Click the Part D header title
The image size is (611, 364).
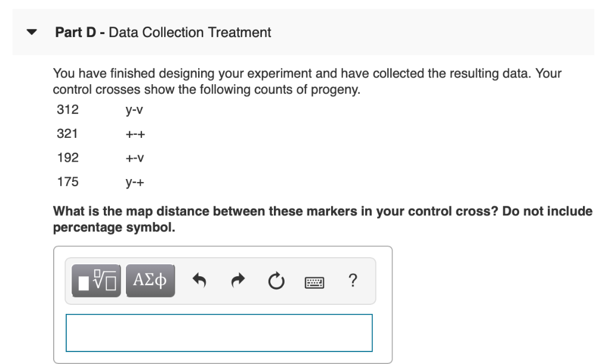(163, 32)
